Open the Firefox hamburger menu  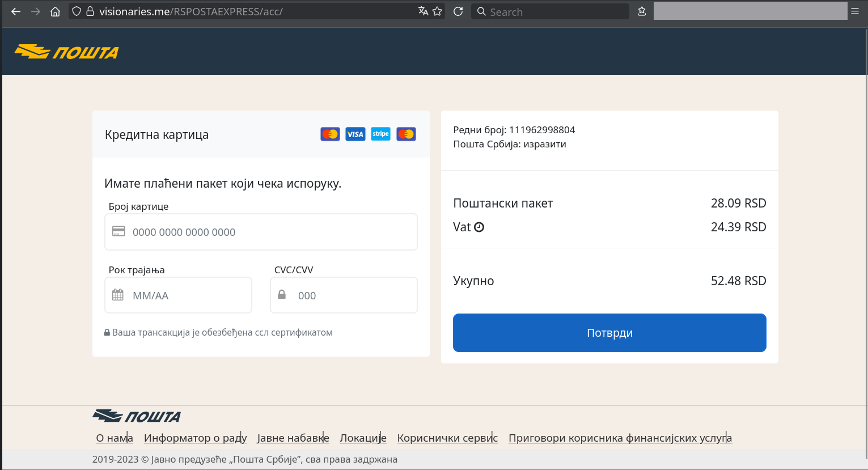(x=855, y=11)
